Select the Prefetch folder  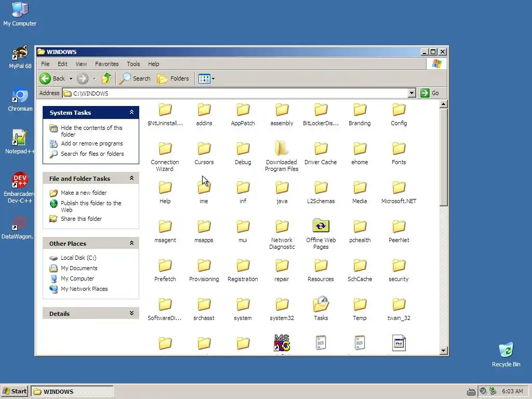(x=165, y=270)
